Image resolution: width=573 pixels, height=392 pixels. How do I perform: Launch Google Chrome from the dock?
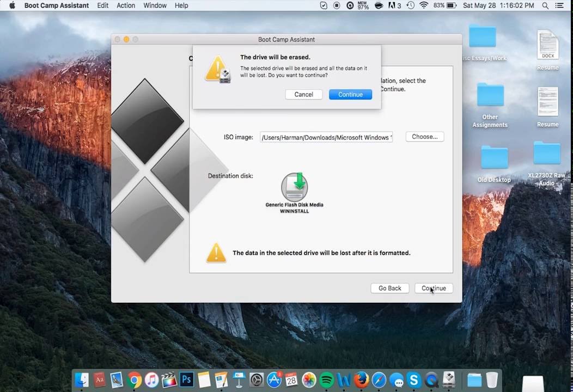[135, 381]
